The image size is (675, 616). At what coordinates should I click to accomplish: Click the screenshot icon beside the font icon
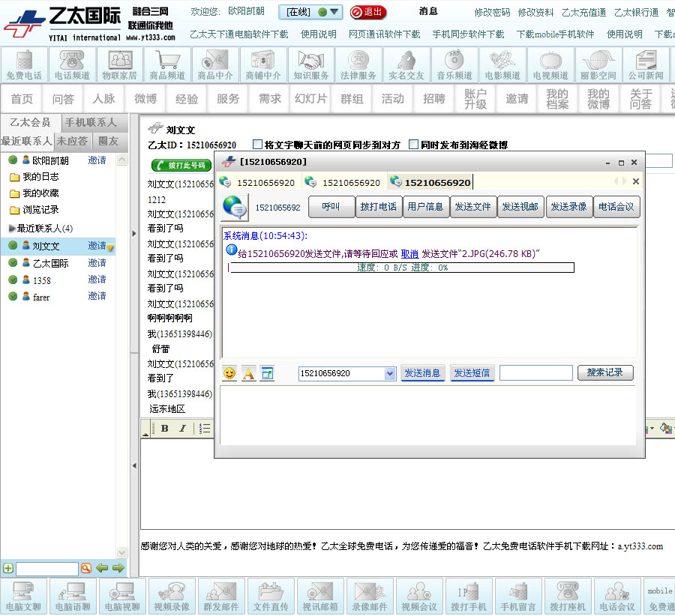[x=267, y=373]
